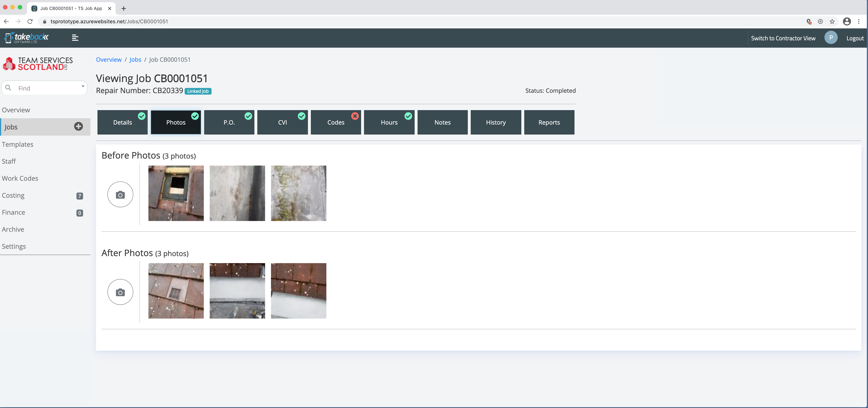Click the blocked content icon in address bar
Viewport: 868px width, 408px height.
tap(809, 21)
